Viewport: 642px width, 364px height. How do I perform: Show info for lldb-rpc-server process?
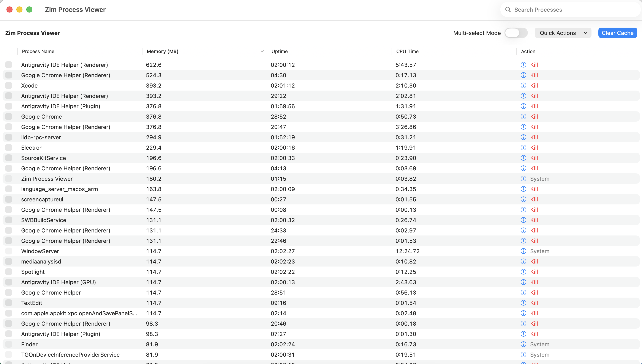click(523, 137)
